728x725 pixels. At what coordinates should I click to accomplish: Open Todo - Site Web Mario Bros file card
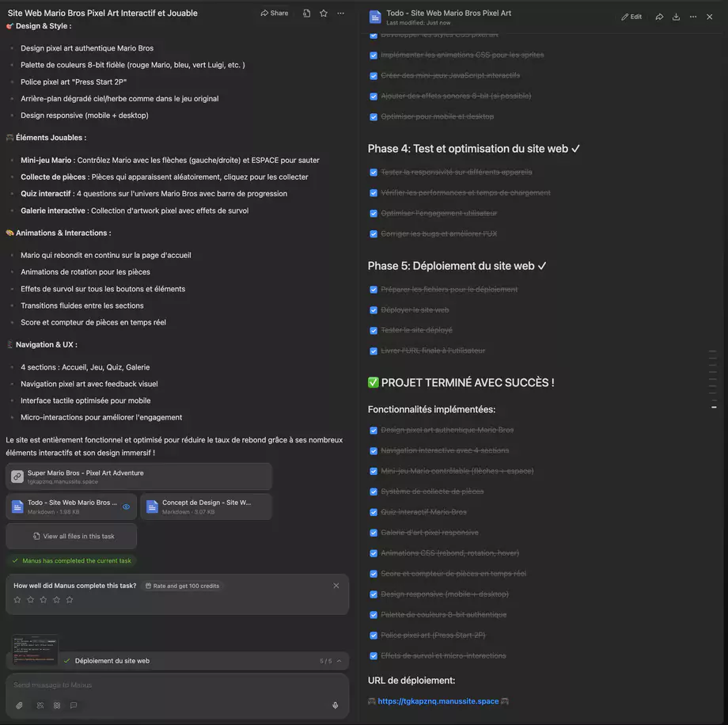click(71, 507)
